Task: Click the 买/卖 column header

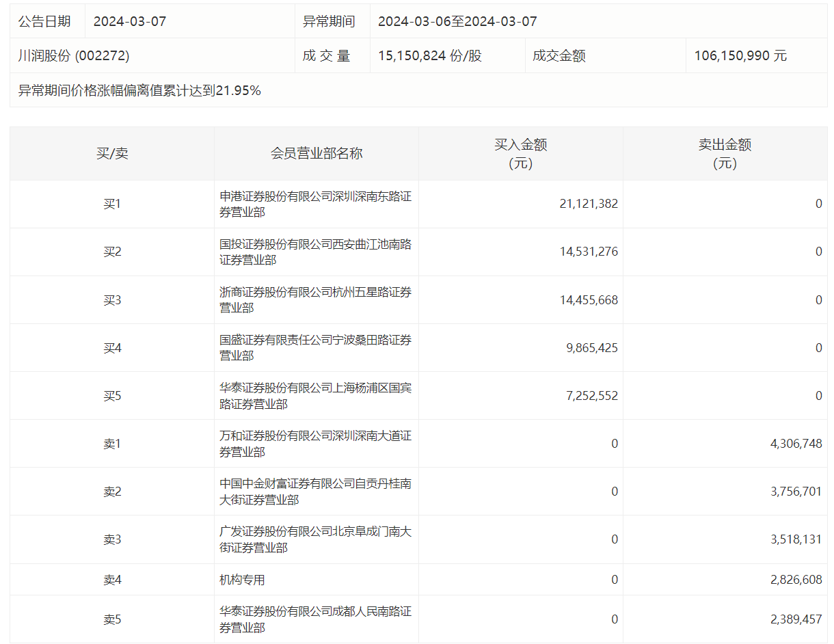Action: [112, 153]
